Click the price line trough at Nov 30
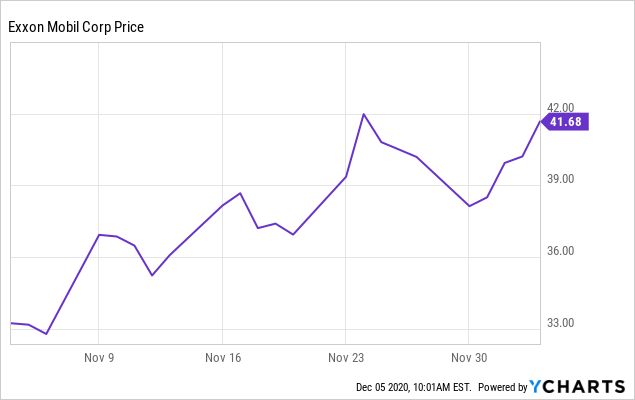This screenshot has height=400, width=635. click(x=469, y=206)
